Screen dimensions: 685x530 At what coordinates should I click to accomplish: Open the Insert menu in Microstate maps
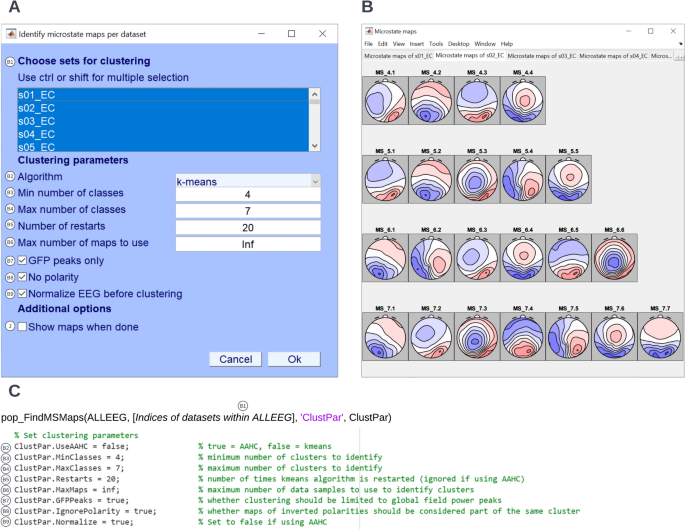click(416, 44)
